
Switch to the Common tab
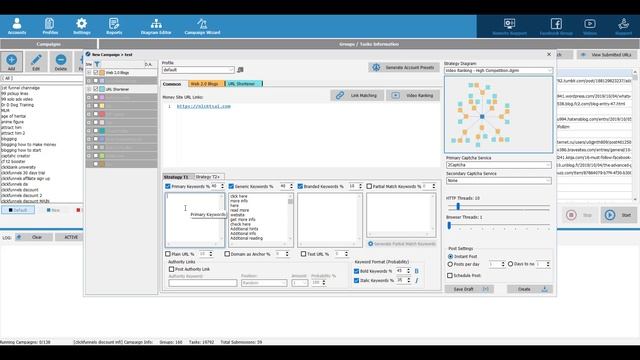coord(172,84)
